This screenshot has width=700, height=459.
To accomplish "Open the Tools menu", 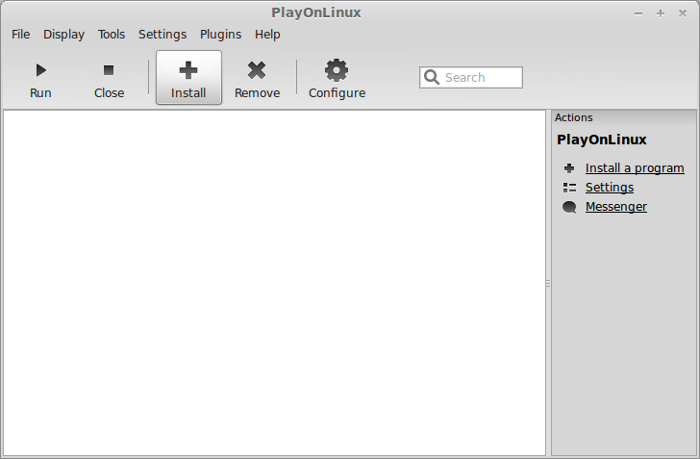I will pyautogui.click(x=112, y=34).
